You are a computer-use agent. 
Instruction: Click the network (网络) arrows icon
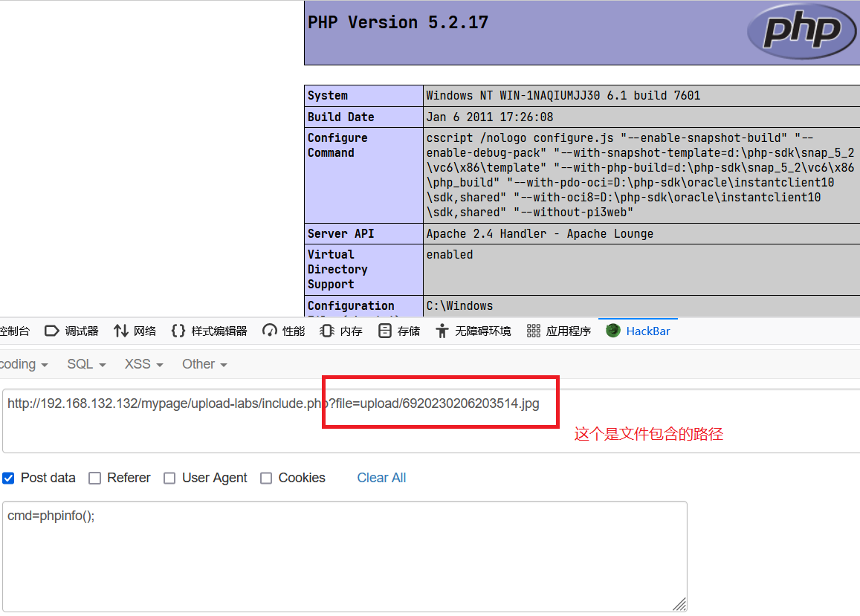121,331
